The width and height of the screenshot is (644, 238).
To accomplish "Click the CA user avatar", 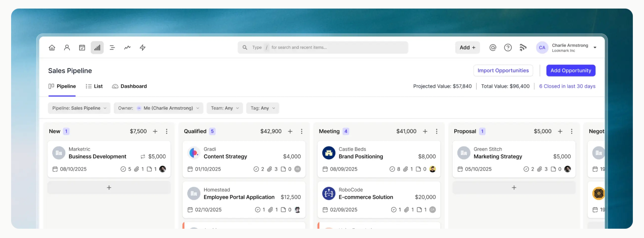I will coord(542,48).
